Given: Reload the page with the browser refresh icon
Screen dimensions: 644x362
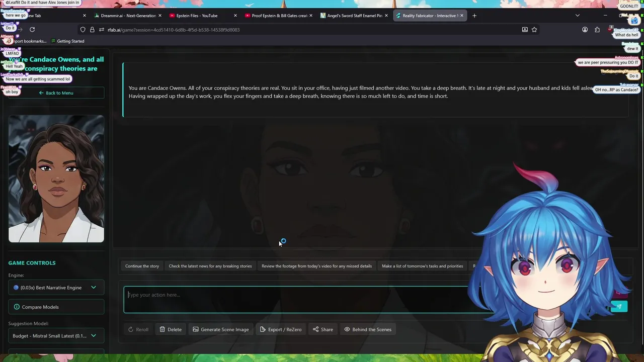Looking at the screenshot, I should [x=32, y=30].
